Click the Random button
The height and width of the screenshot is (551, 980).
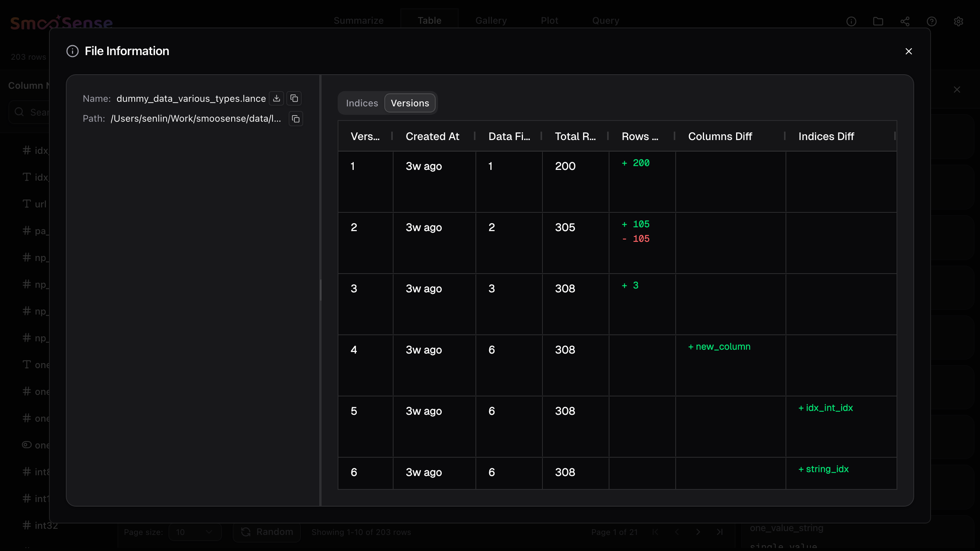point(267,532)
